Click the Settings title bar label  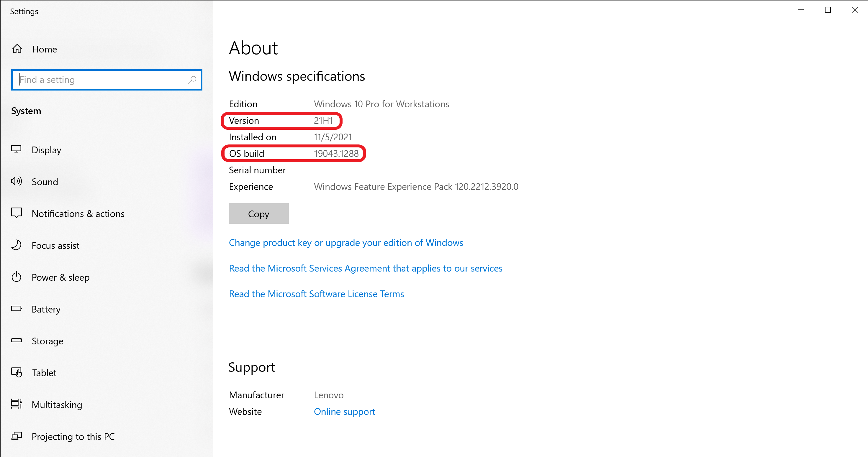[x=24, y=11]
